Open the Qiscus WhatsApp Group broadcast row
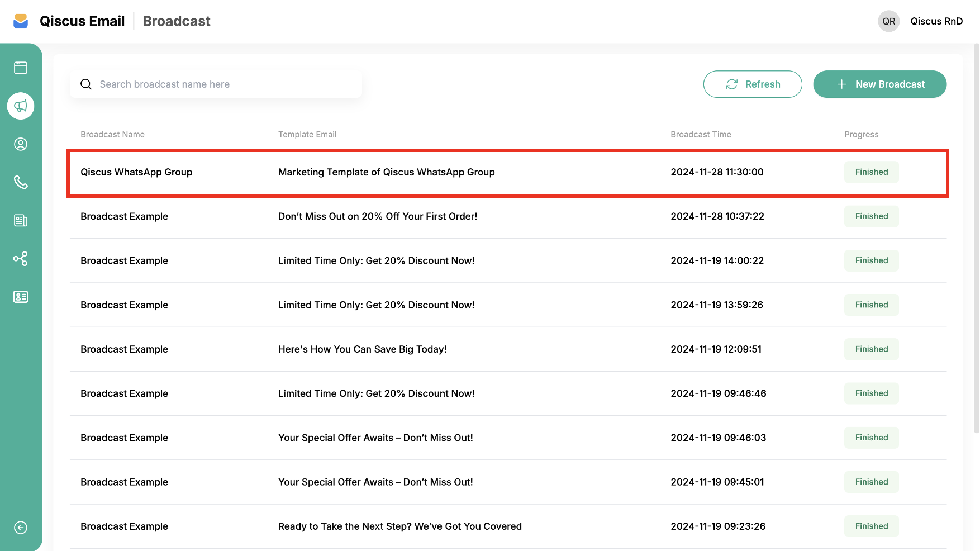Screen dimensions: 980x551 [507, 173]
